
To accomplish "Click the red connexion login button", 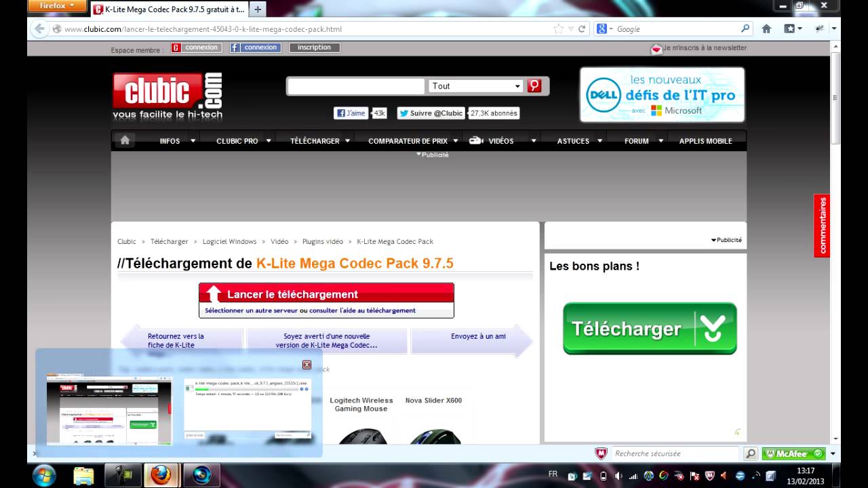I will [196, 47].
